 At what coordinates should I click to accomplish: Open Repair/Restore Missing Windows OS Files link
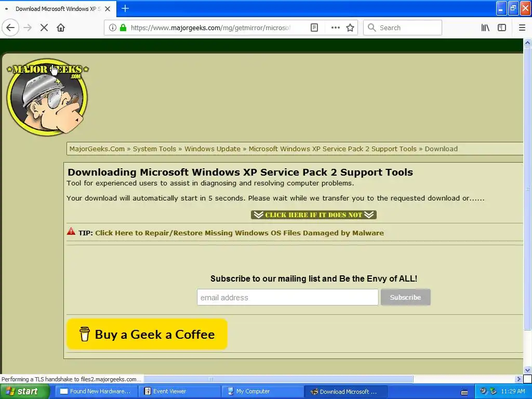(240, 233)
